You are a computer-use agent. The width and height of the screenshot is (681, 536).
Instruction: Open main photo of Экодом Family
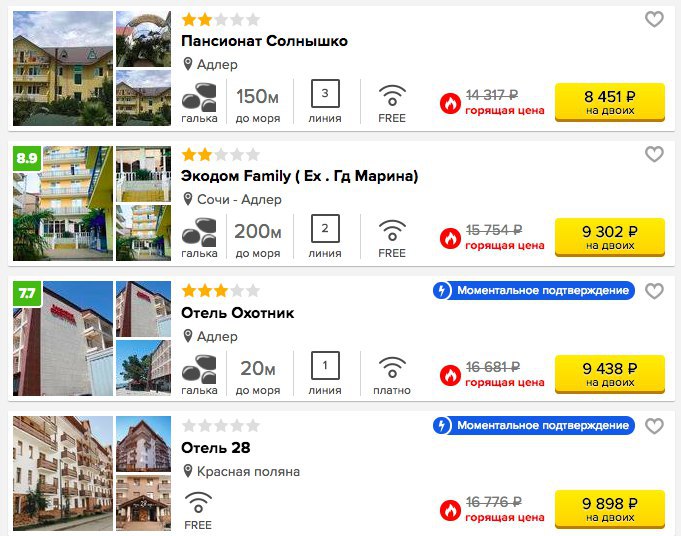point(63,203)
